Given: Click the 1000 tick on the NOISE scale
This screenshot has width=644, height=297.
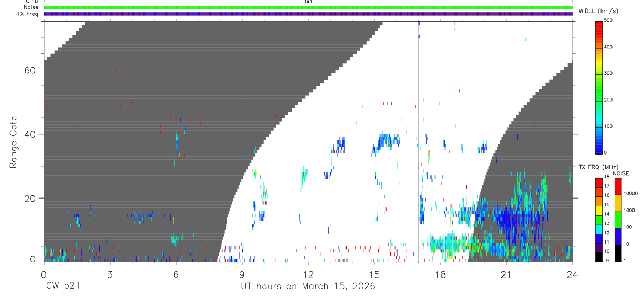Looking at the screenshot, I should coord(629,210).
